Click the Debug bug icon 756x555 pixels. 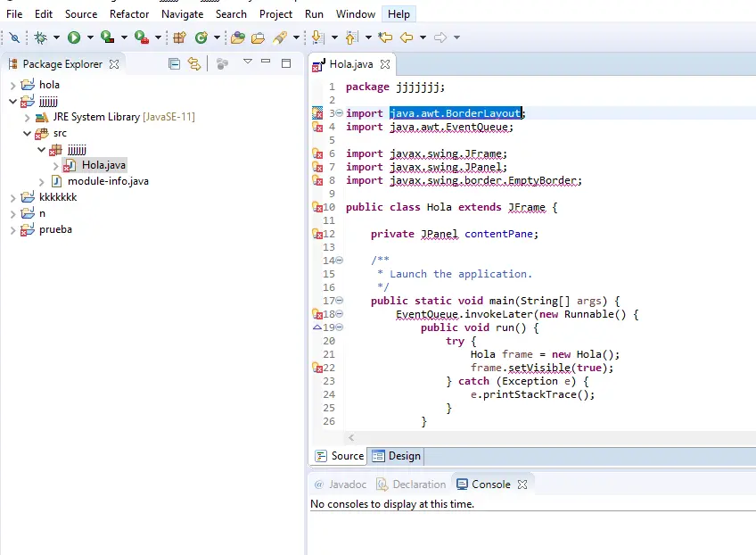(x=40, y=37)
